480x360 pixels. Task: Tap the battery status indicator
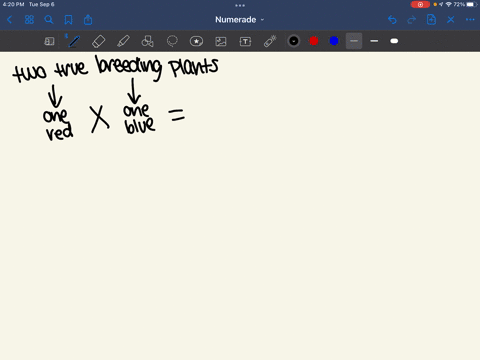tap(472, 4)
